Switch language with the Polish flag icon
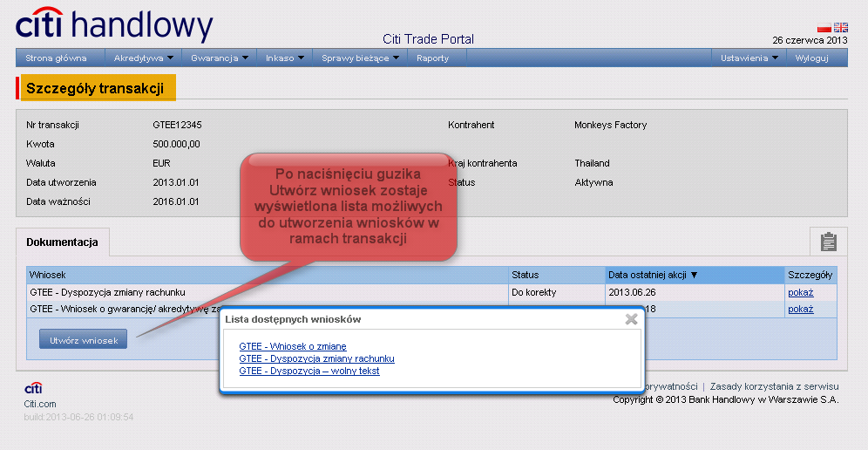Screen dimensions: 868x450 (824, 27)
